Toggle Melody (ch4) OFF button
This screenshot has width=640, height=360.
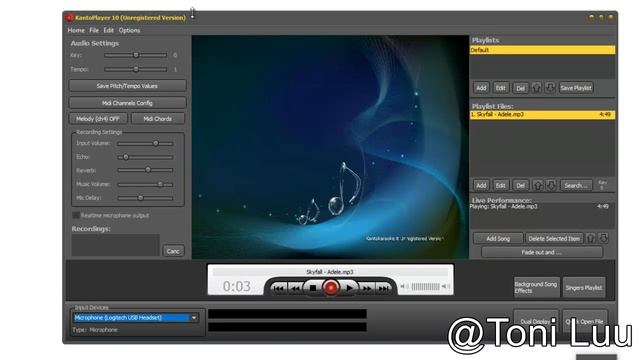point(98,119)
